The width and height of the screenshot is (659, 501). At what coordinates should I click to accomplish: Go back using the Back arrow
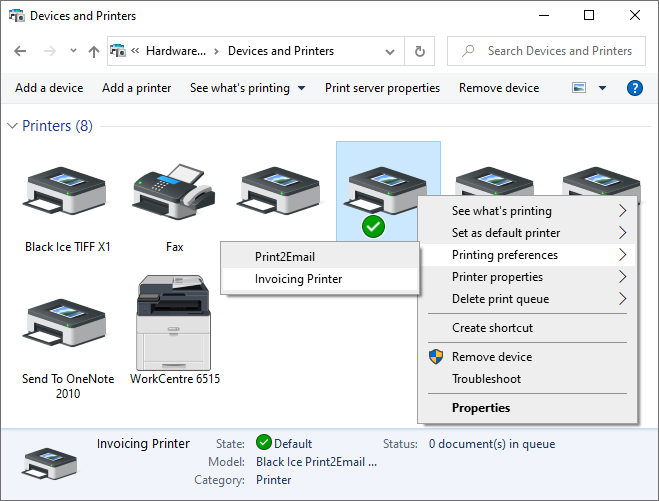coord(21,51)
